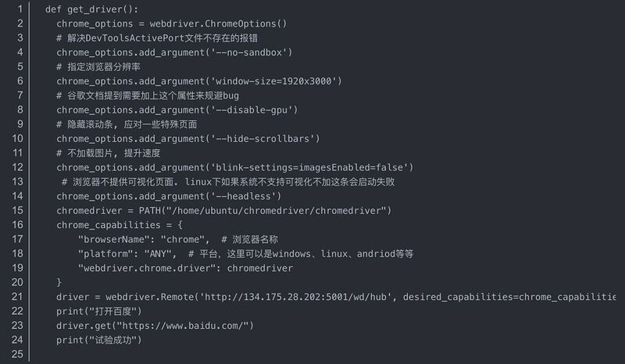Click the "webdriver.chrome.driver" key
Viewport: 625px width, 364px height.
(x=147, y=268)
